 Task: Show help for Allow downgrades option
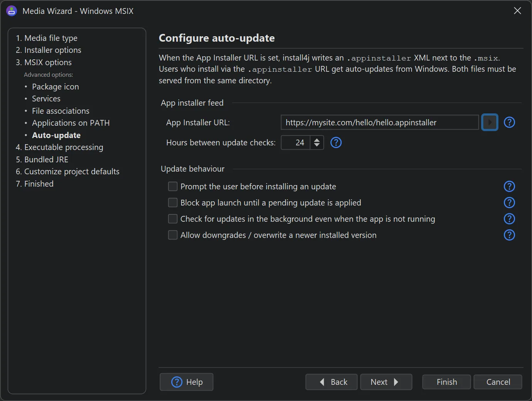point(509,235)
